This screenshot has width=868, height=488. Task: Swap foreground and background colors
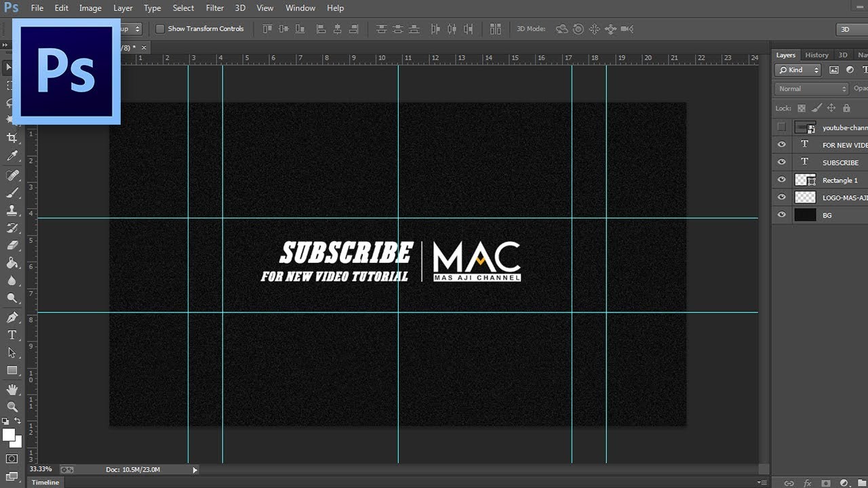tap(19, 422)
